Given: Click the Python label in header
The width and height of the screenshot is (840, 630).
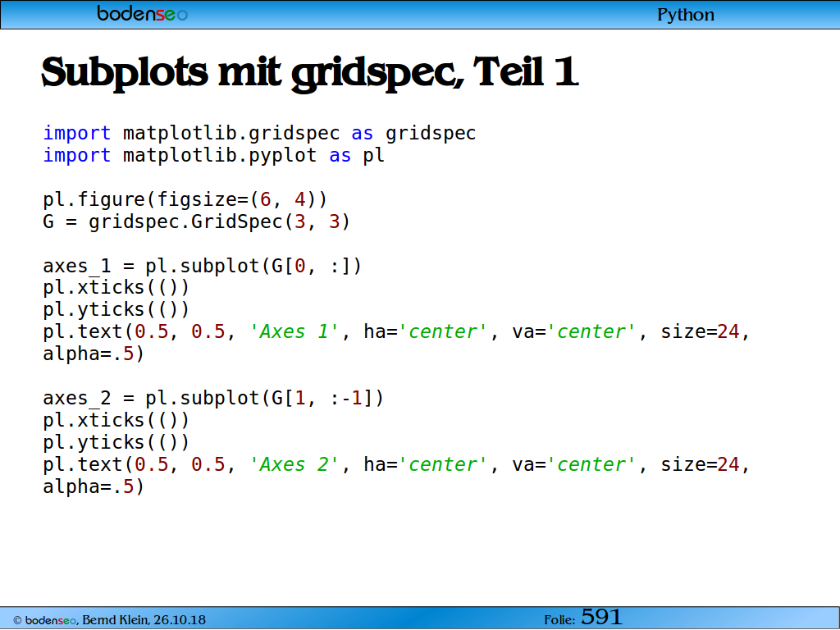Looking at the screenshot, I should click(686, 15).
